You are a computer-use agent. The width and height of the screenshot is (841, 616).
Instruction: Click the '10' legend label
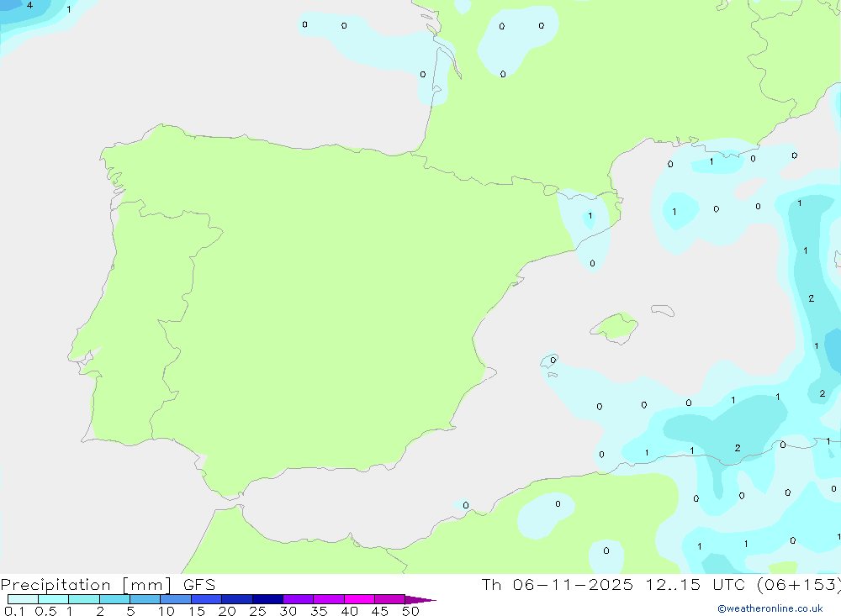167,611
